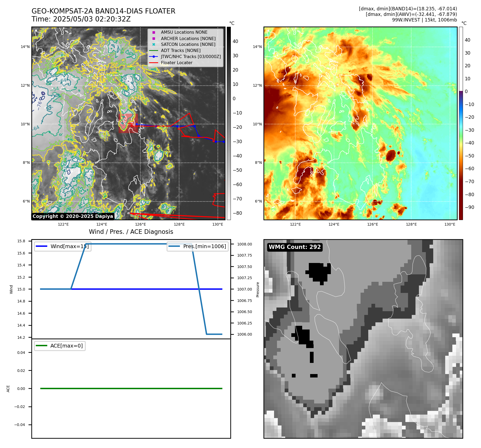Click the '14.2' wind tick label

[21, 337]
